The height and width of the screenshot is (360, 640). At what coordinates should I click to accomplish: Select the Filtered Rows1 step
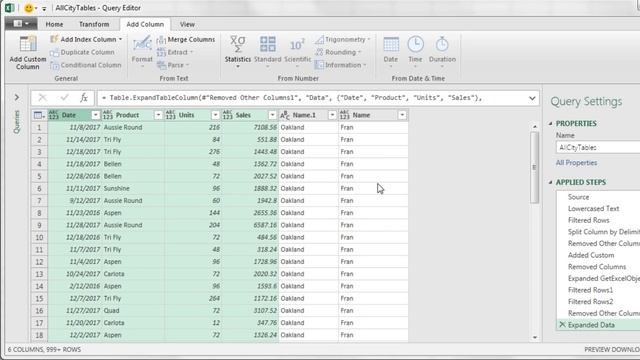590,290
